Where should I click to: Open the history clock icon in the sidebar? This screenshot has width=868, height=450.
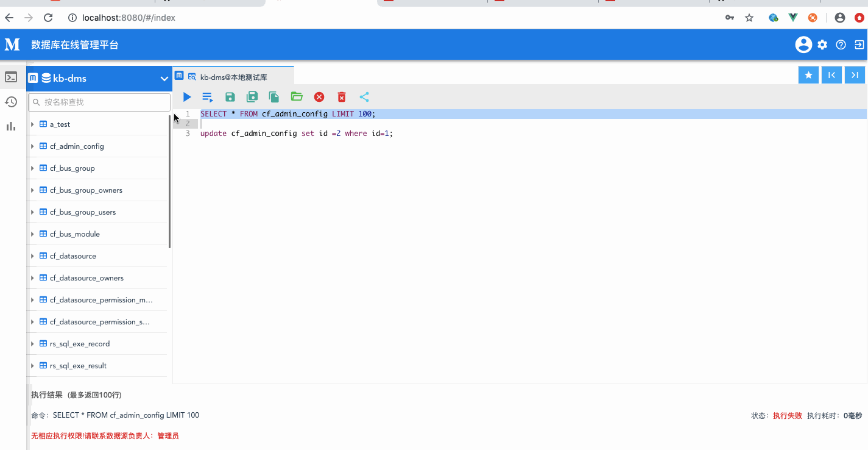pyautogui.click(x=11, y=102)
